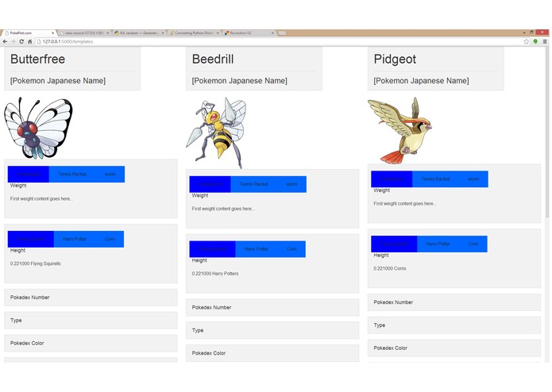This screenshot has height=392, width=552.
Task: Click Pokedex Color row under Beedrill
Action: [272, 353]
